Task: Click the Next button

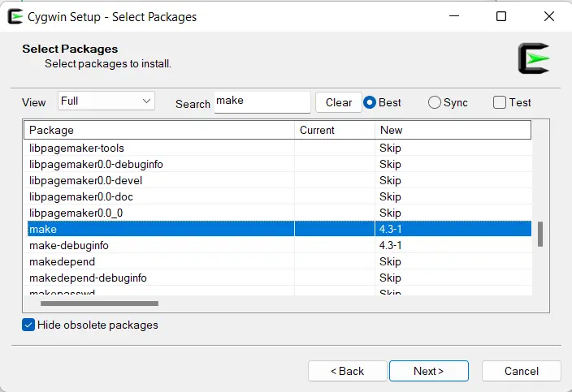Action: pyautogui.click(x=429, y=371)
